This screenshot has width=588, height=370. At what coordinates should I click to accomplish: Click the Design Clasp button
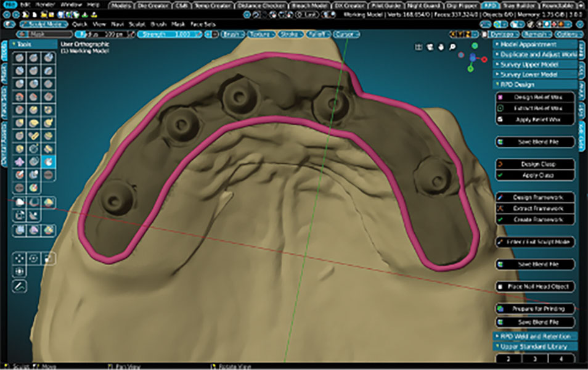535,165
